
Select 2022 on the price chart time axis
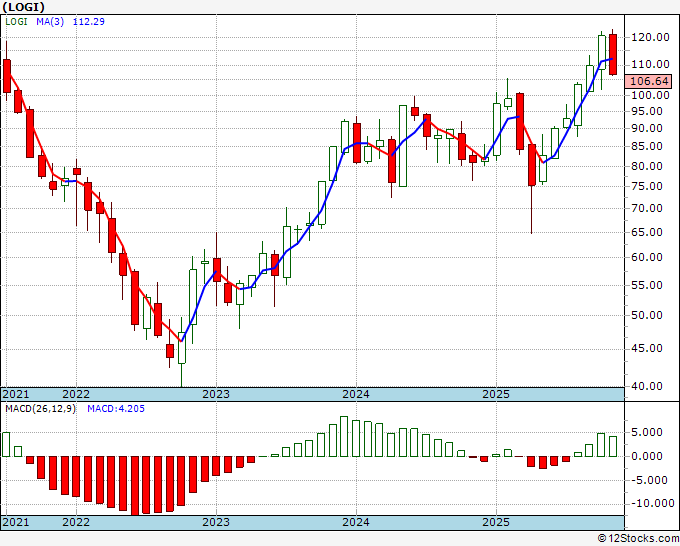coord(76,394)
